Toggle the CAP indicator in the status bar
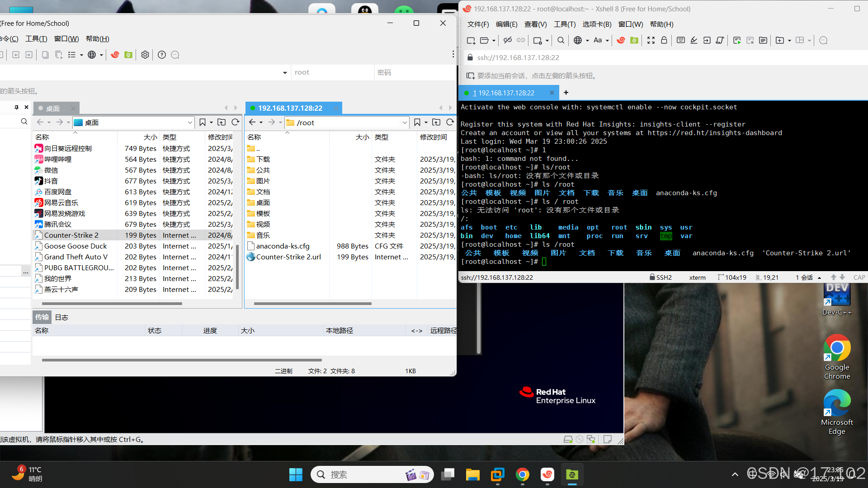The image size is (868, 488). [859, 277]
